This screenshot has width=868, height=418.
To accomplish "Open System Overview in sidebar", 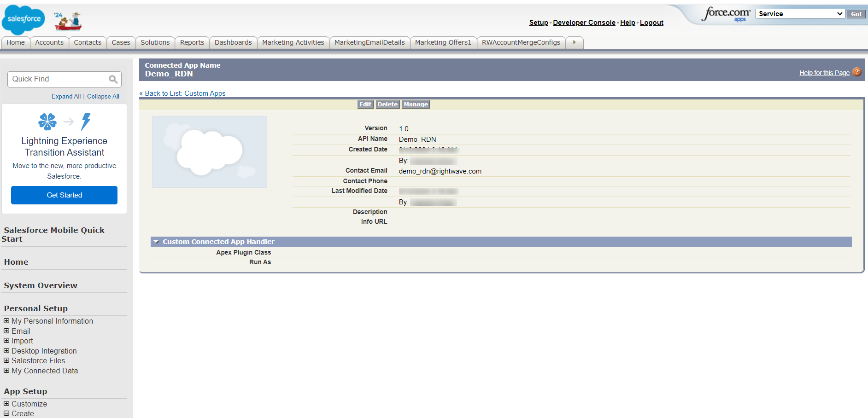I will (41, 285).
